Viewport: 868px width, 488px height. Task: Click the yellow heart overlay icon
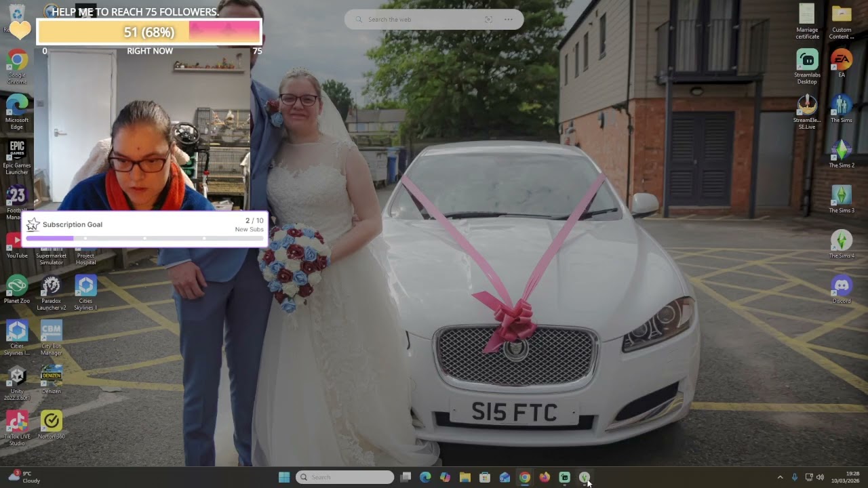coord(20,30)
